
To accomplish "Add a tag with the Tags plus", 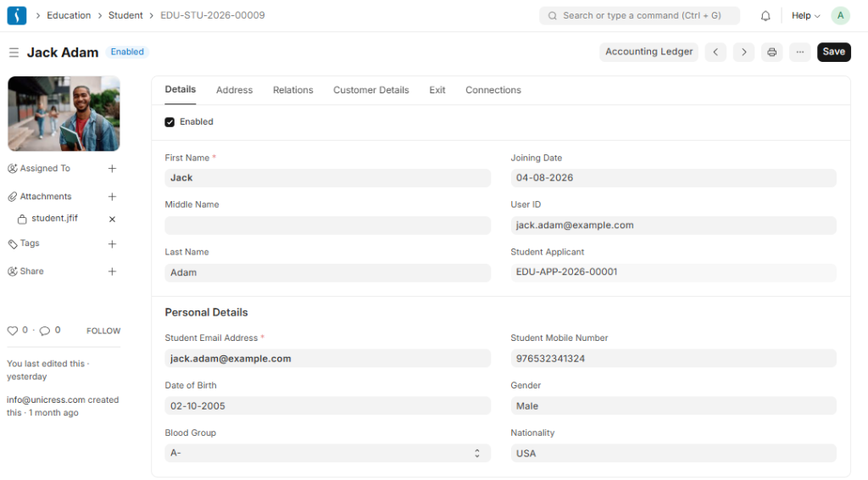I will pyautogui.click(x=112, y=244).
